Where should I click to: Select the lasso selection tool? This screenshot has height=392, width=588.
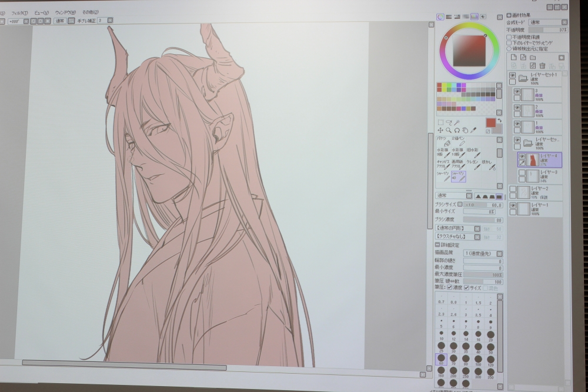449,122
